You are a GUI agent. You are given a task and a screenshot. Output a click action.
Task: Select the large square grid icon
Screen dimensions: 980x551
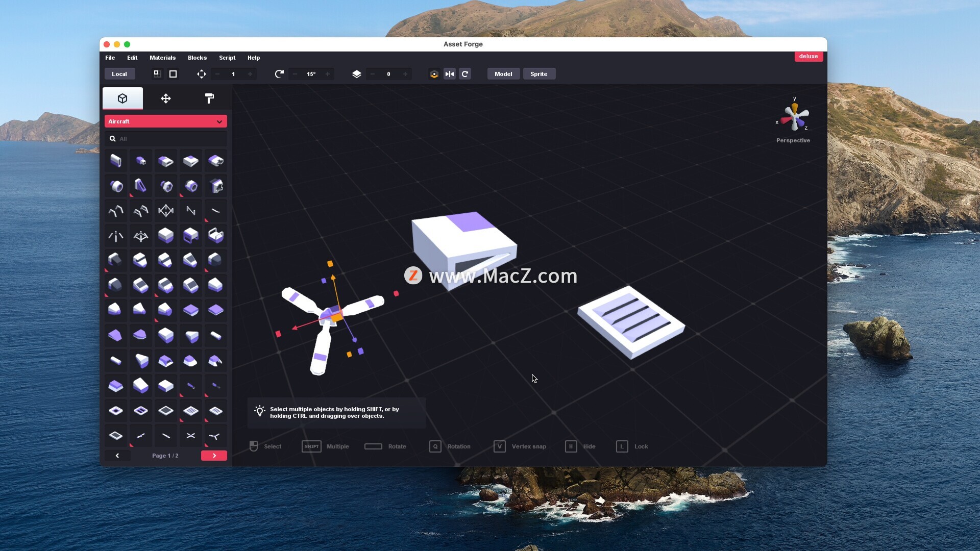[173, 74]
